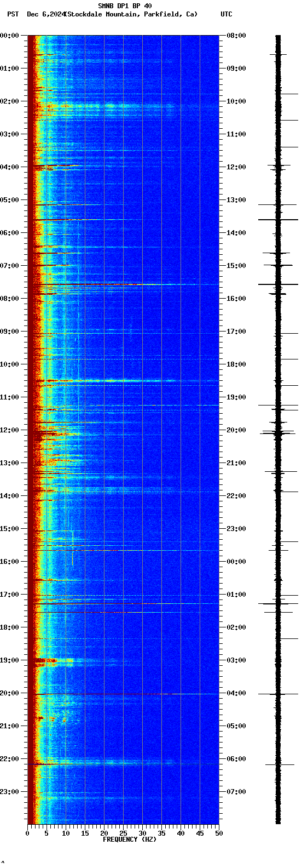The height and width of the screenshot is (868, 302).
Task: Click the PST time label '01:00'
Action: (9, 68)
